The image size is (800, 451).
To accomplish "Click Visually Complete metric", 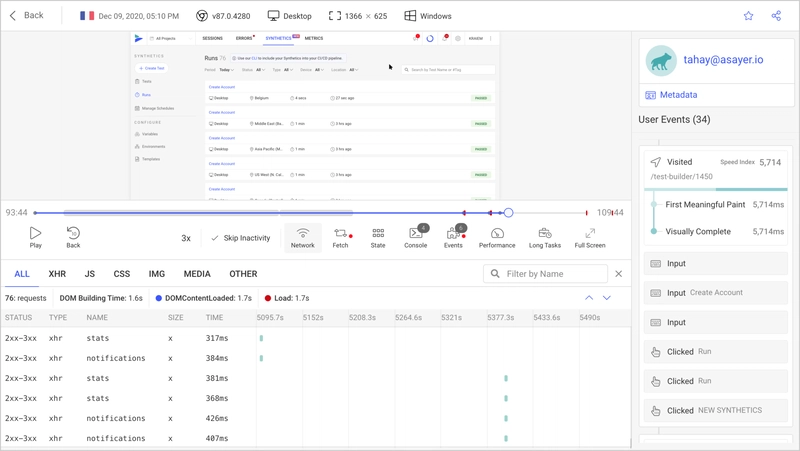I will click(x=698, y=232).
